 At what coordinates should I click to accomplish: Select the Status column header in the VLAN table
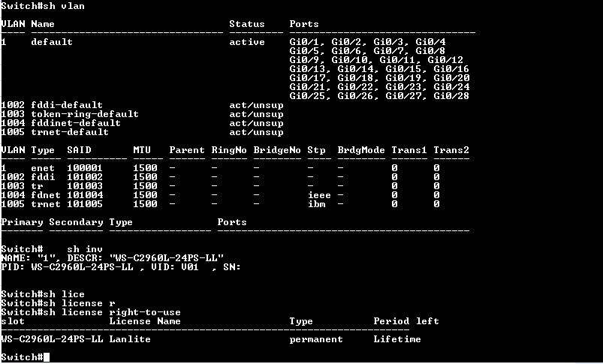(x=246, y=24)
